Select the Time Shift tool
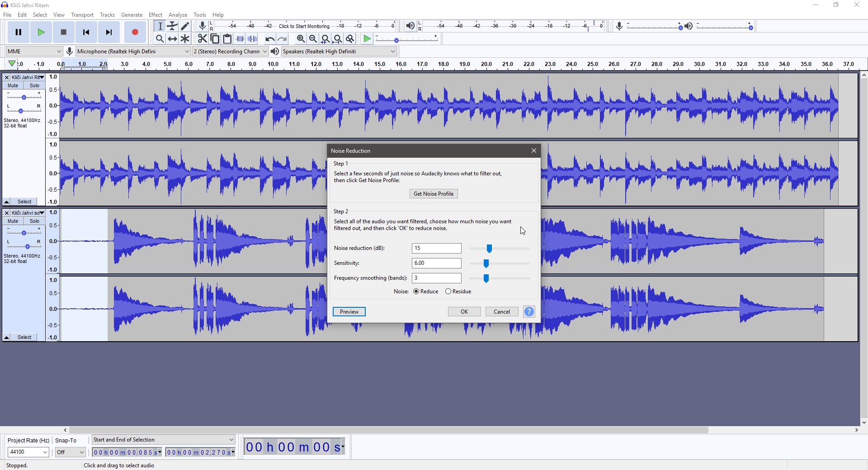Screen dimensions: 868x470 172,39
